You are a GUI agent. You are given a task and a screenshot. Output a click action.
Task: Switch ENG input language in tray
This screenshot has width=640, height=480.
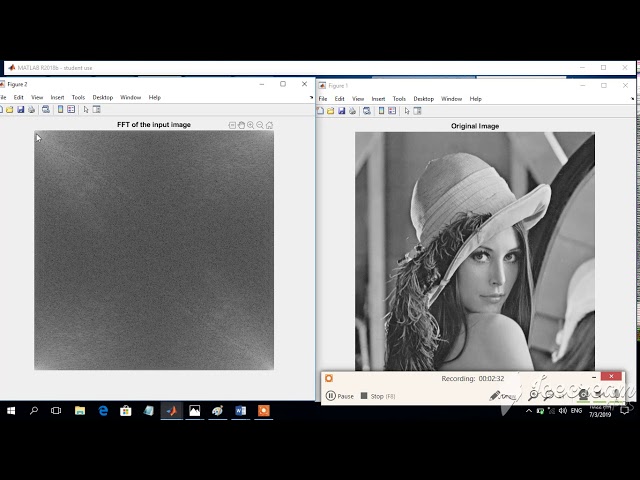point(576,411)
